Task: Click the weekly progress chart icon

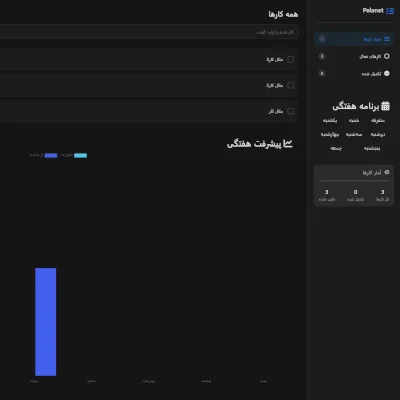Action: tap(288, 144)
